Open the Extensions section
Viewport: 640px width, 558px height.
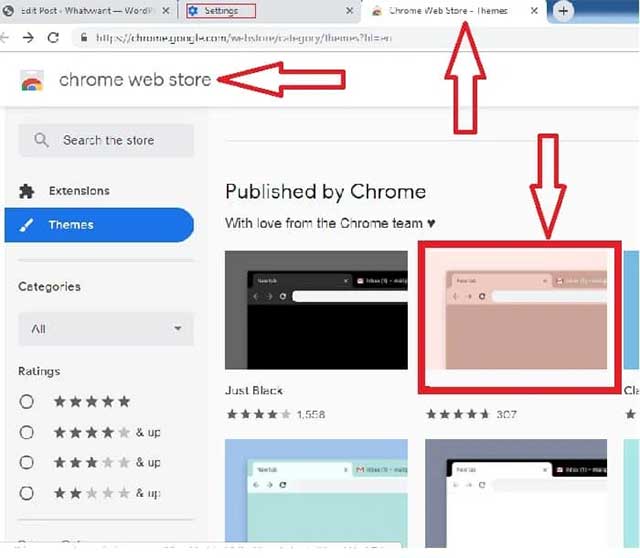click(x=99, y=191)
